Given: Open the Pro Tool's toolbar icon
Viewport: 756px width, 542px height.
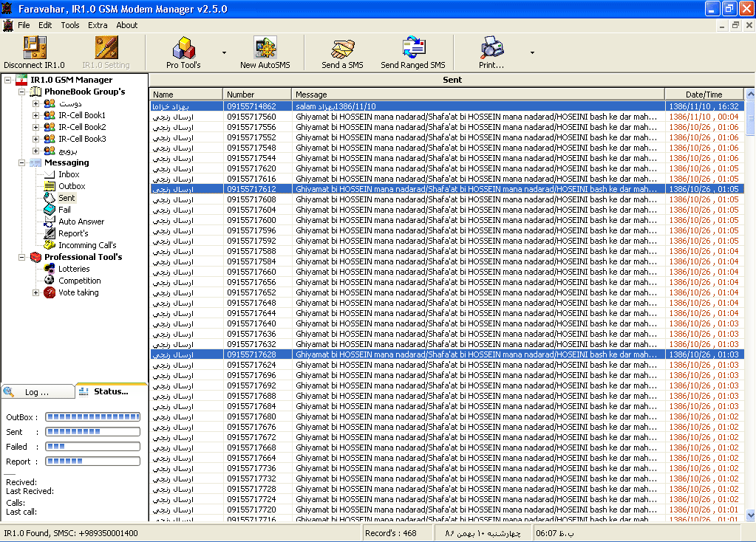Looking at the screenshot, I should coord(184,47).
